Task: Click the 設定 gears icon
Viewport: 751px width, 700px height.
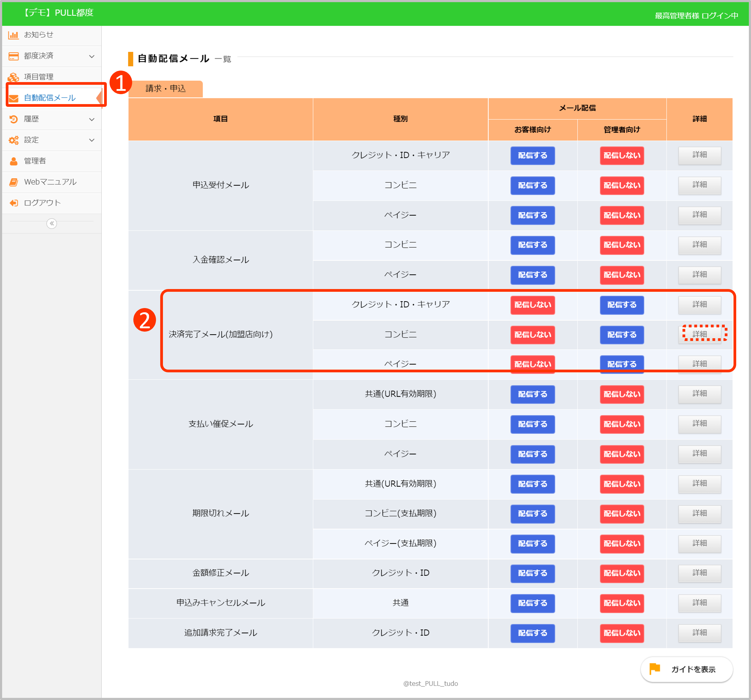Action: pos(14,140)
